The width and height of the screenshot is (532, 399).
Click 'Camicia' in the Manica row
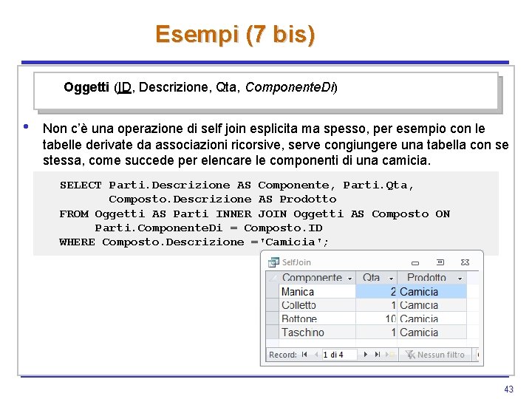click(432, 291)
